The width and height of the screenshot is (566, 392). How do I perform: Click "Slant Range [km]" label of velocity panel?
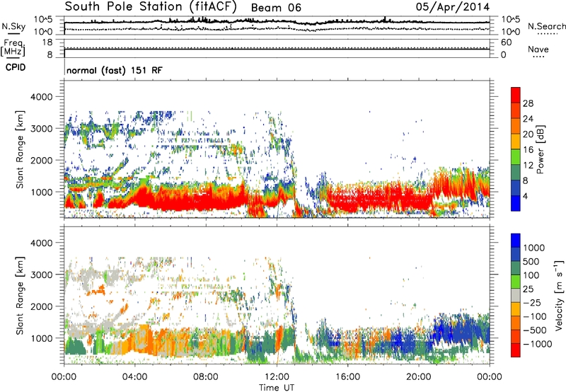[x=20, y=295]
